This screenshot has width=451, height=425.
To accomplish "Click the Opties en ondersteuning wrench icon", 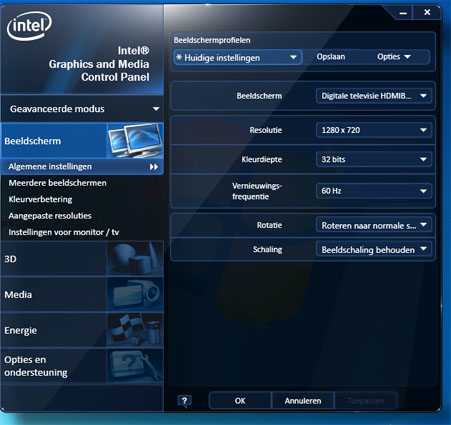I will pyautogui.click(x=135, y=366).
